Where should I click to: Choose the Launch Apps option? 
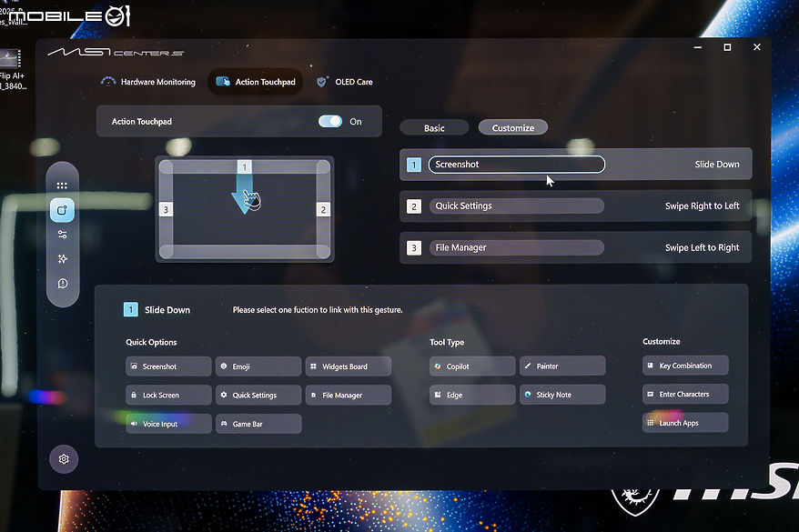tap(685, 423)
